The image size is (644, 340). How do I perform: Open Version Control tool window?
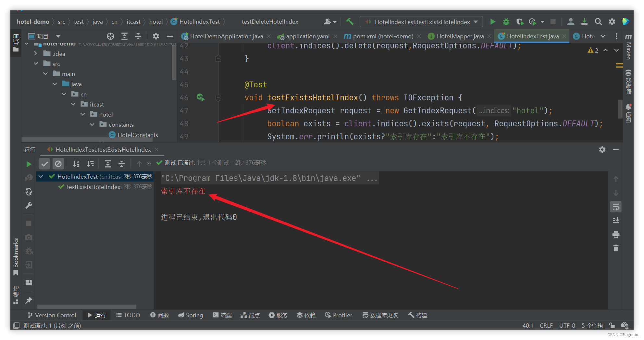[x=52, y=315]
